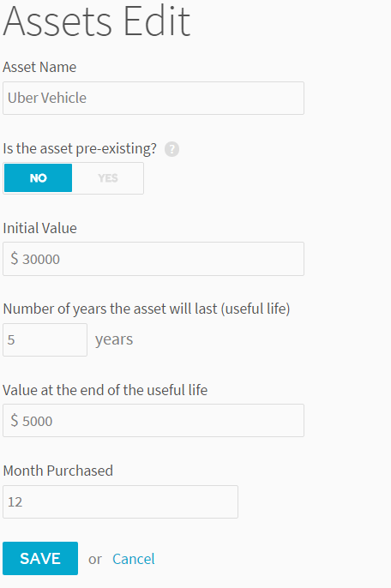Cancel editing the asset
This screenshot has width=391, height=588.
pyautogui.click(x=133, y=559)
